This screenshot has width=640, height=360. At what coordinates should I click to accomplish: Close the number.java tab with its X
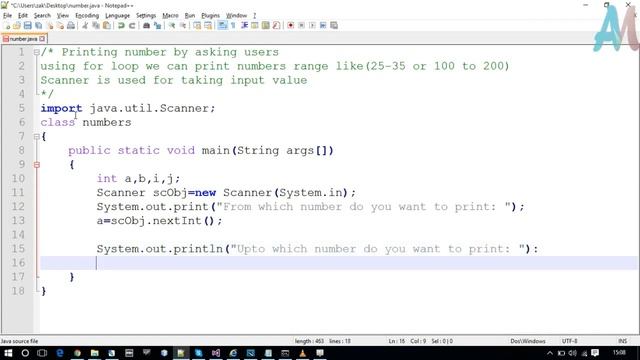pos(42,39)
